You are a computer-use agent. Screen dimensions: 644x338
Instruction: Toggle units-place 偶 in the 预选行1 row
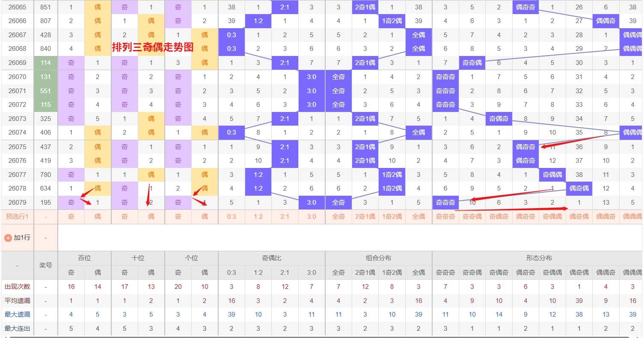(205, 217)
